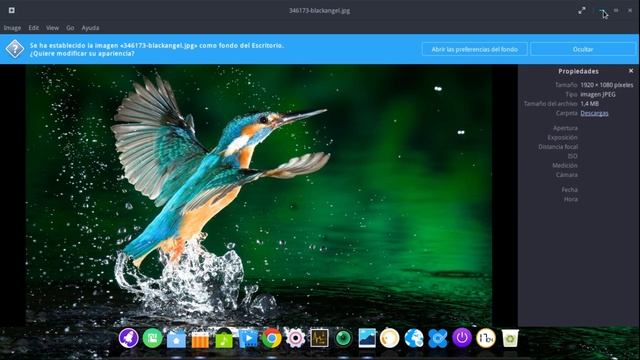
Task: Launch Google Chrome from dock
Action: [x=272, y=338]
